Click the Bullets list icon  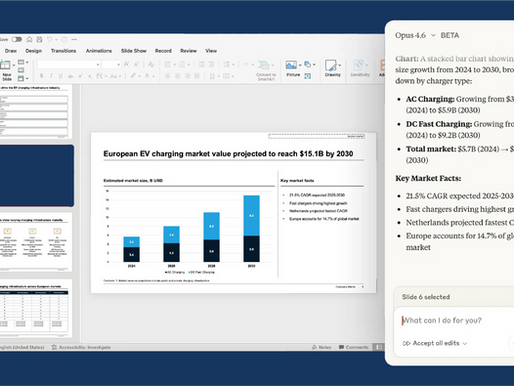tap(168, 64)
